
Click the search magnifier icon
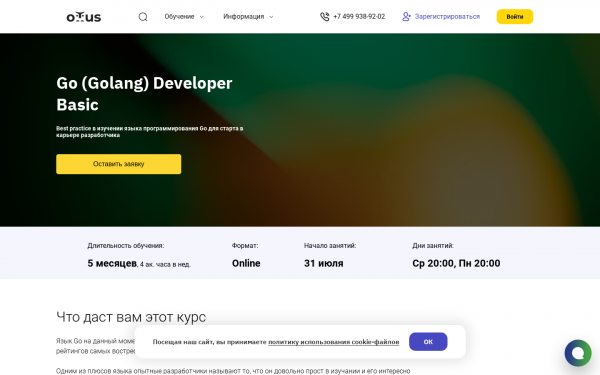143,17
